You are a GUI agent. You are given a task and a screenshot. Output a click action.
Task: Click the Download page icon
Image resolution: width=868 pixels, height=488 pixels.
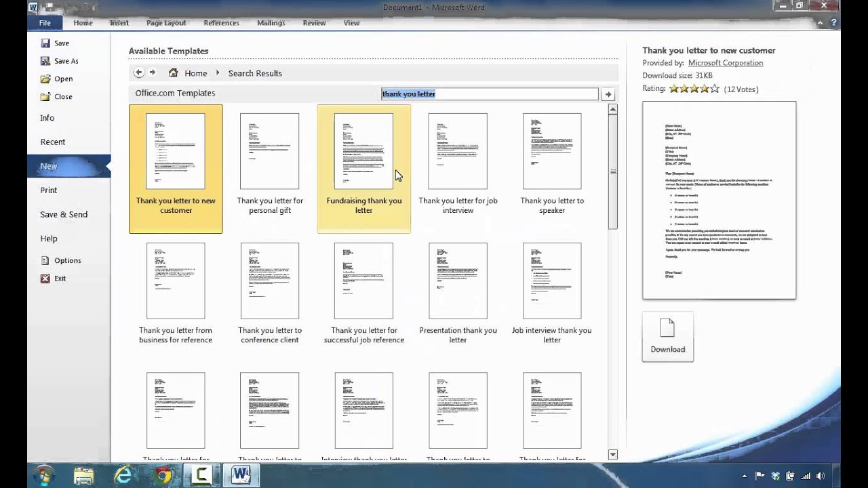668,328
